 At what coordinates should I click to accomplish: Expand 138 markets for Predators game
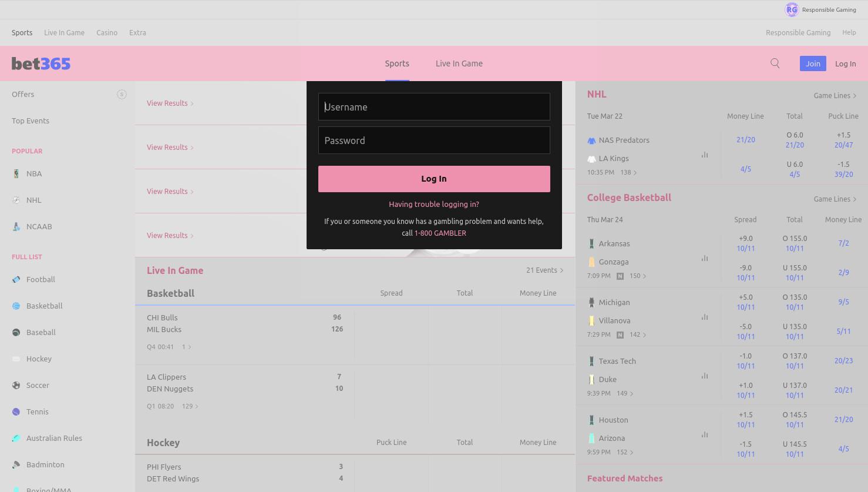tap(629, 173)
